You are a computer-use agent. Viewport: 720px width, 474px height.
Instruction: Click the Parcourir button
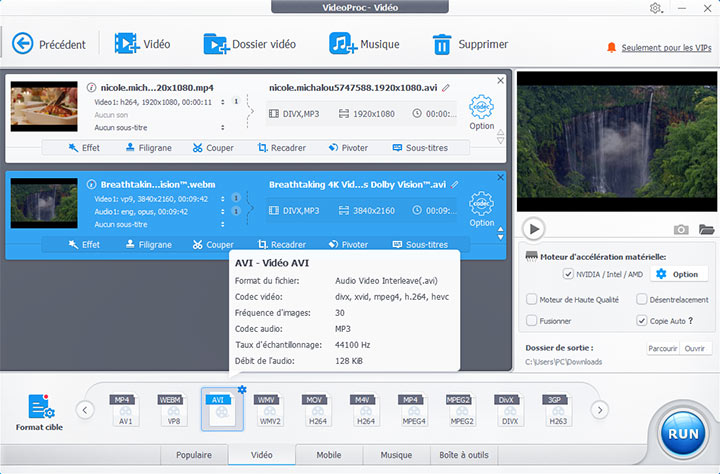[661, 349]
